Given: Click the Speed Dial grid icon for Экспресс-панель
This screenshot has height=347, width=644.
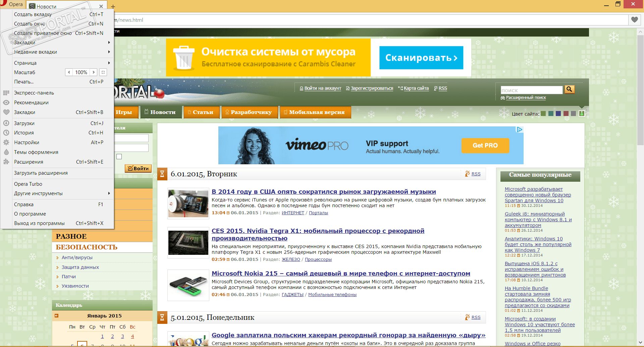Looking at the screenshot, I should 6,93.
